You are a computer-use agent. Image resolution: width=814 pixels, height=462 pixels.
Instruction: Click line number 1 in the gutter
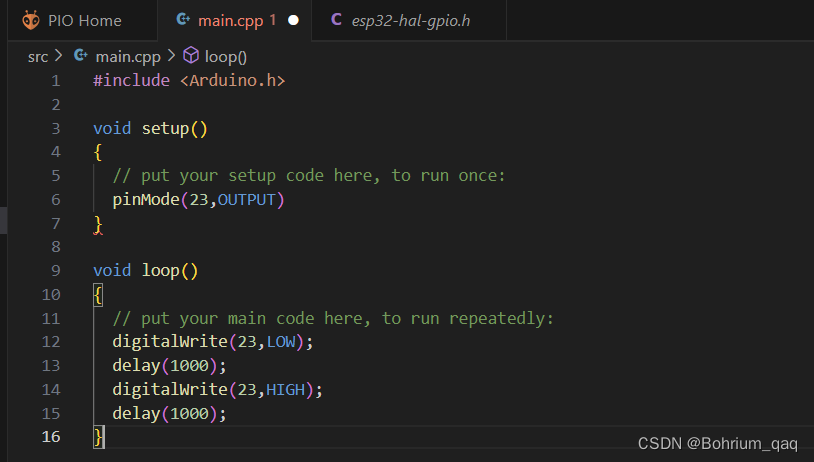[56, 81]
